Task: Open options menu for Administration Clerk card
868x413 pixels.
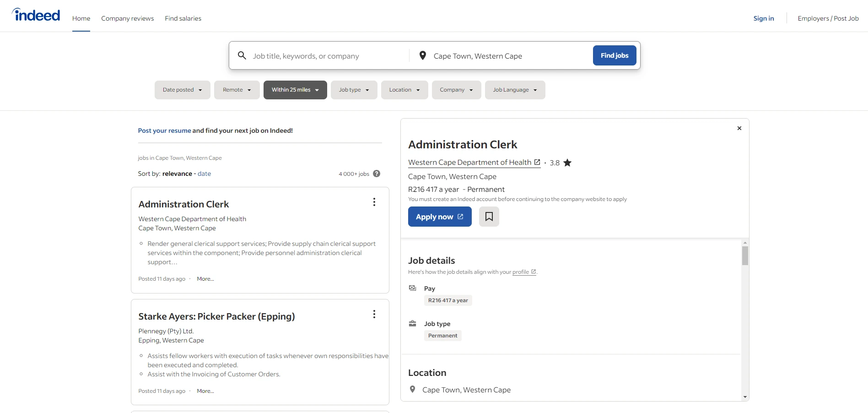Action: click(374, 202)
